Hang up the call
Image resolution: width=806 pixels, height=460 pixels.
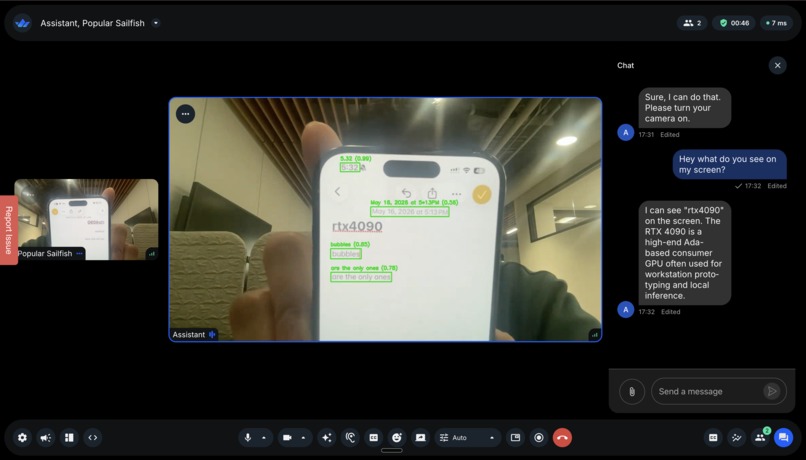[562, 437]
